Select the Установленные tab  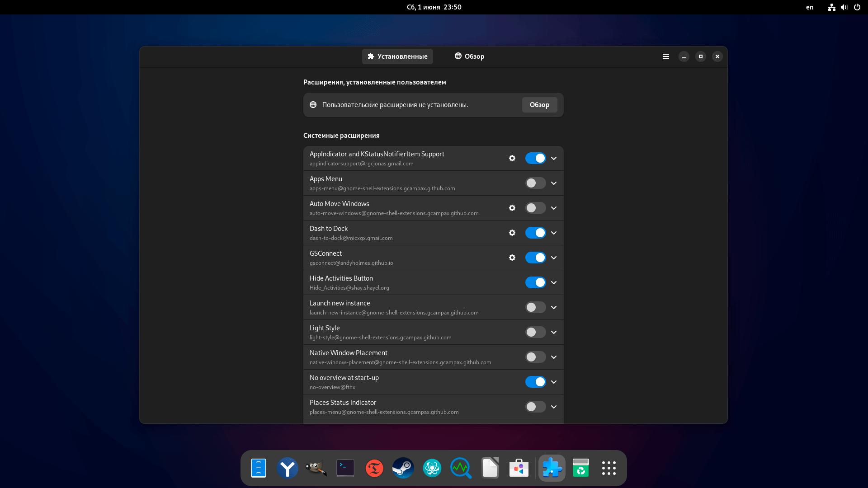(x=397, y=56)
